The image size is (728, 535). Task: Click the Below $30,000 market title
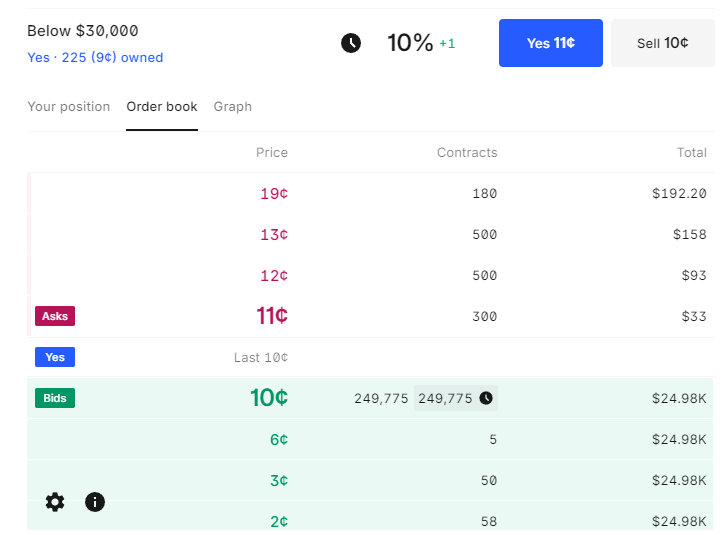(83, 31)
